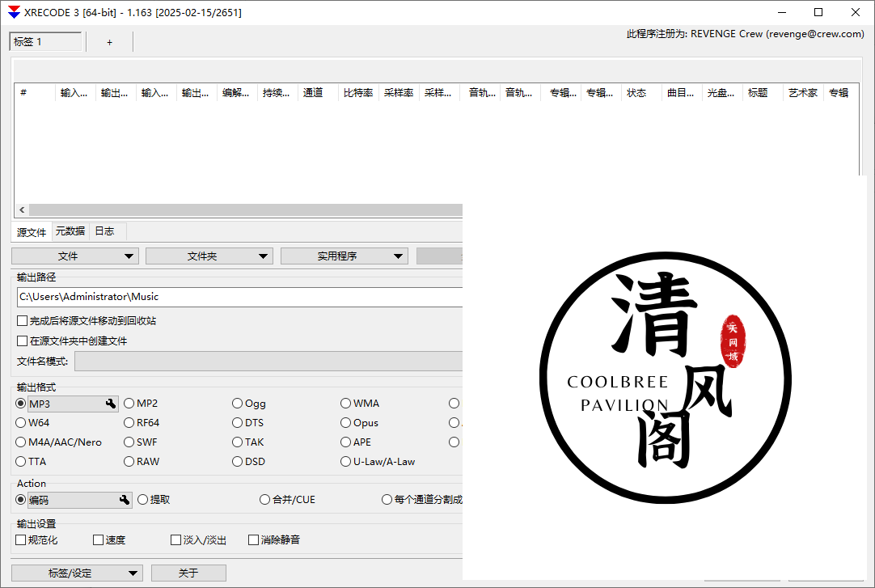
Task: Switch to the 源文件 tab
Action: [x=32, y=232]
